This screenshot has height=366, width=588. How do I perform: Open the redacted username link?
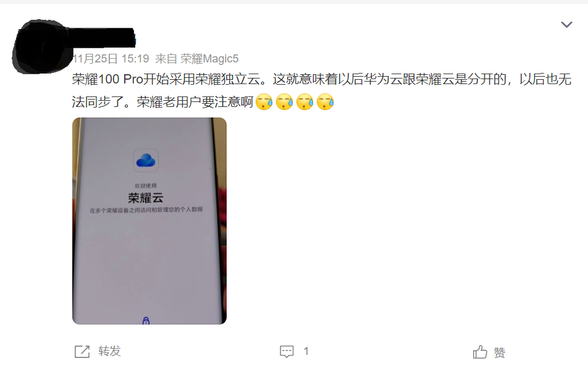point(103,37)
